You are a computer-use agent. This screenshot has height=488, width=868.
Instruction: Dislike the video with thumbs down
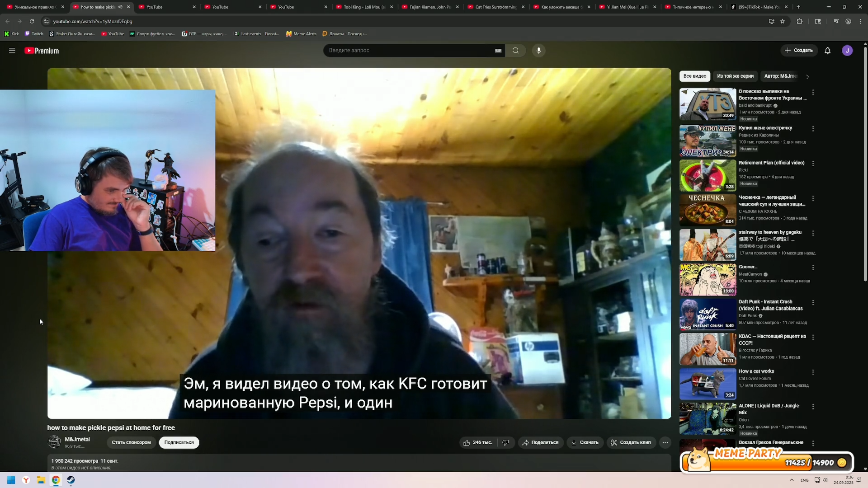[x=505, y=442]
